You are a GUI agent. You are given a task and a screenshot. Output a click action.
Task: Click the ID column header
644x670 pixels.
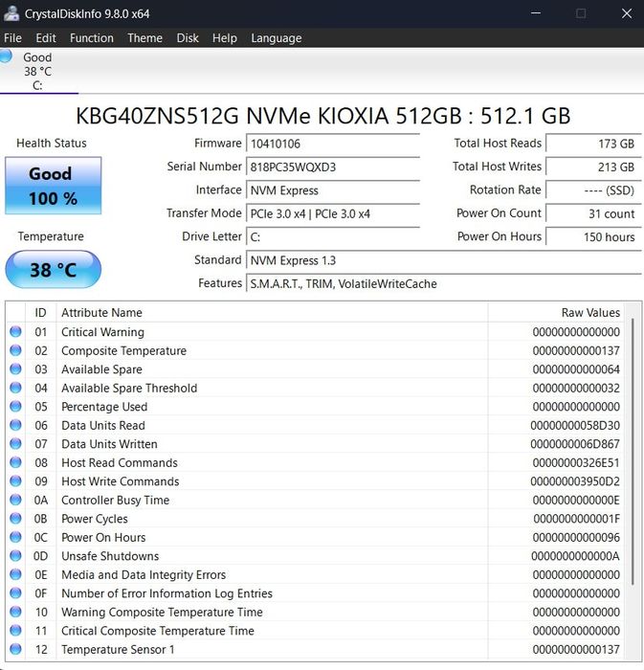pos(40,312)
